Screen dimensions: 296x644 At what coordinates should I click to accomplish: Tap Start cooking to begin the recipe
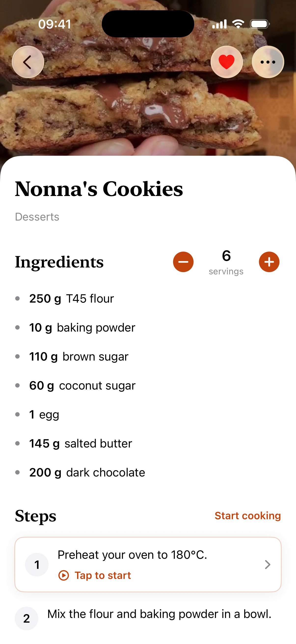point(248,516)
